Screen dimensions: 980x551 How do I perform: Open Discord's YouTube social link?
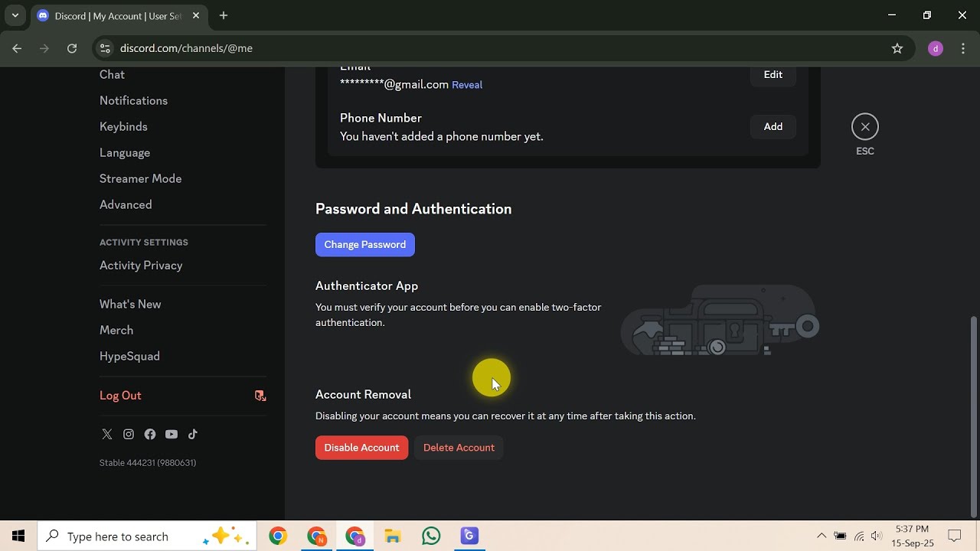tap(171, 435)
